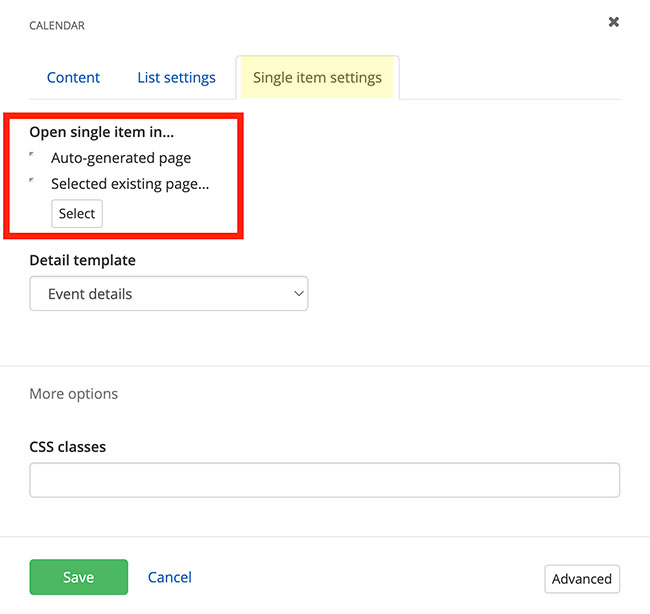The height and width of the screenshot is (614, 650).
Task: Click the Selected existing page label text
Action: pos(130,184)
